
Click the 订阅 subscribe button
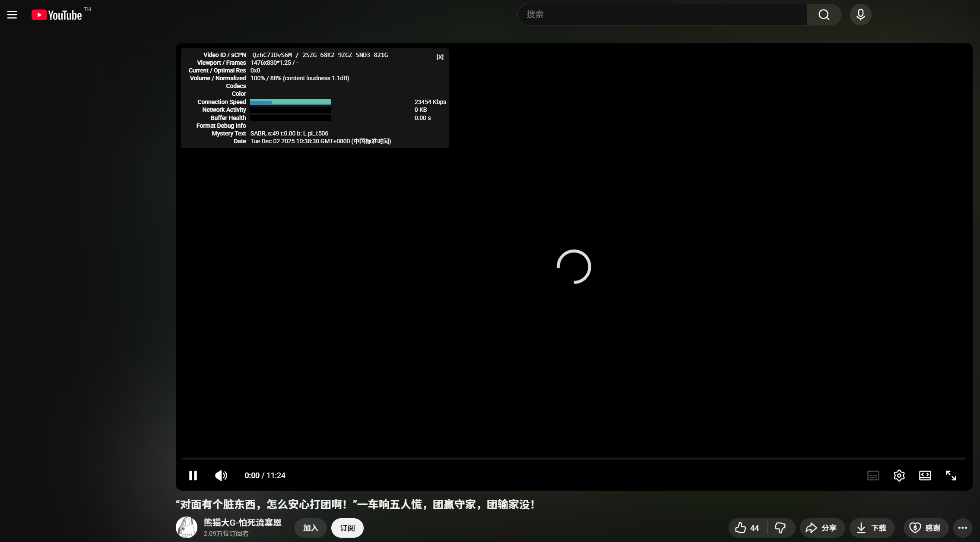[347, 528]
